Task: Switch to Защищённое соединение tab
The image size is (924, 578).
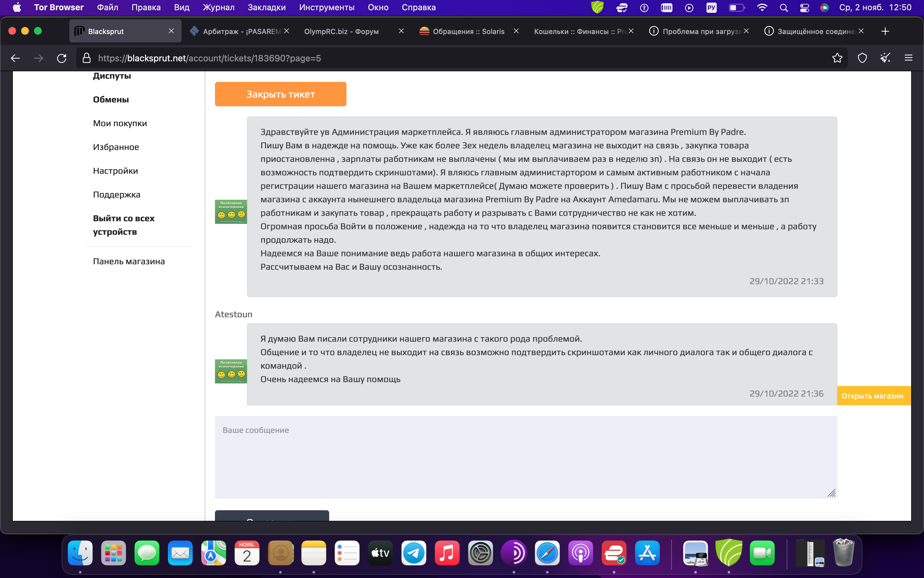Action: click(813, 31)
